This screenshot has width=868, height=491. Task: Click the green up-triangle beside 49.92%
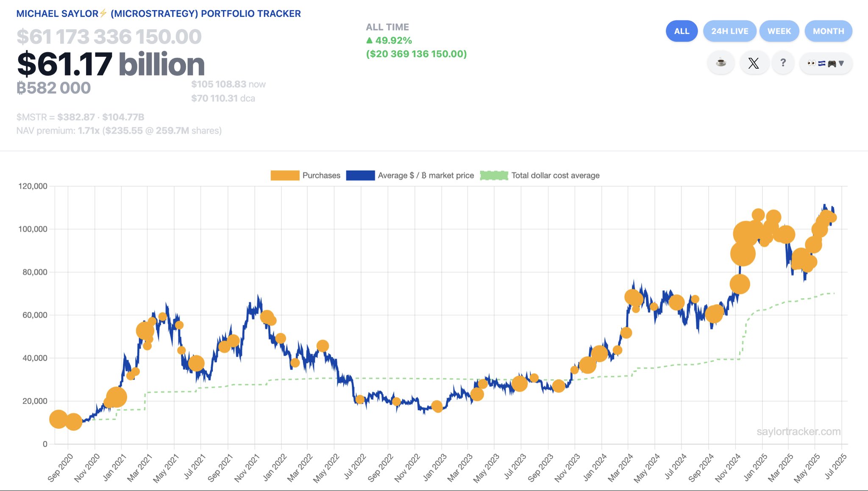[370, 41]
